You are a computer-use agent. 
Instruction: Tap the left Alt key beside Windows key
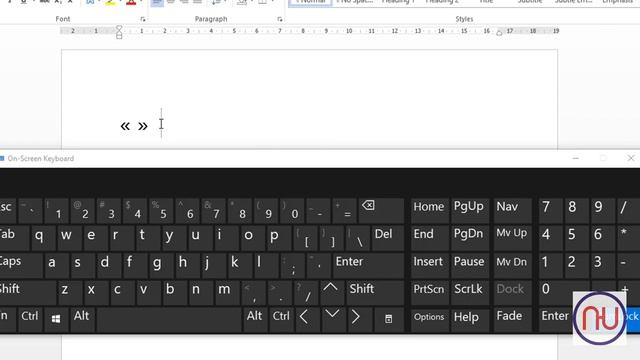[x=82, y=319]
